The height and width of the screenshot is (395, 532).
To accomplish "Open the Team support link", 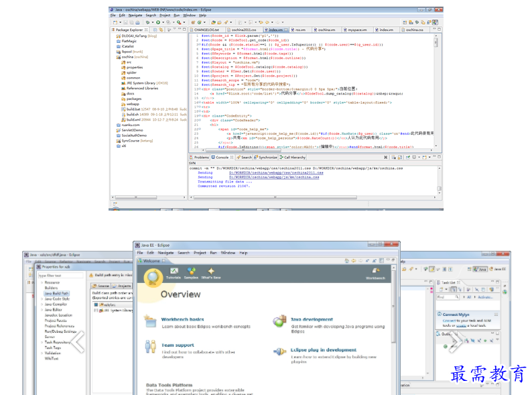I will coord(178,345).
